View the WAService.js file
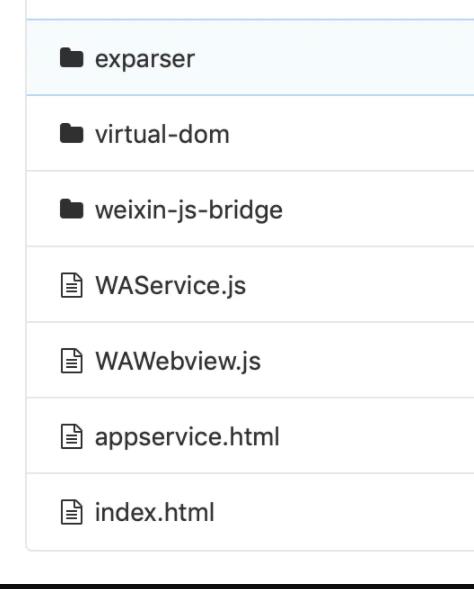The width and height of the screenshot is (474, 589). tap(171, 286)
